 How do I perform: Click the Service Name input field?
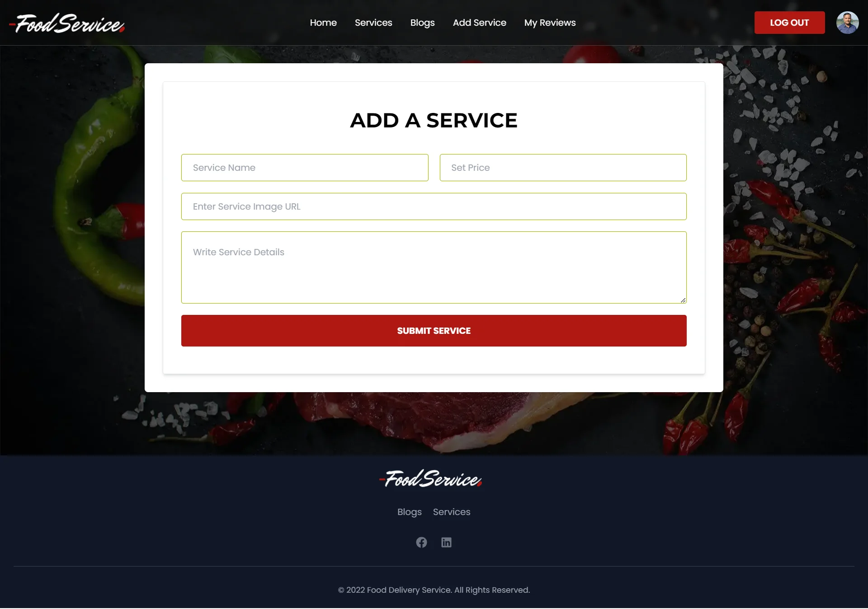[305, 168]
